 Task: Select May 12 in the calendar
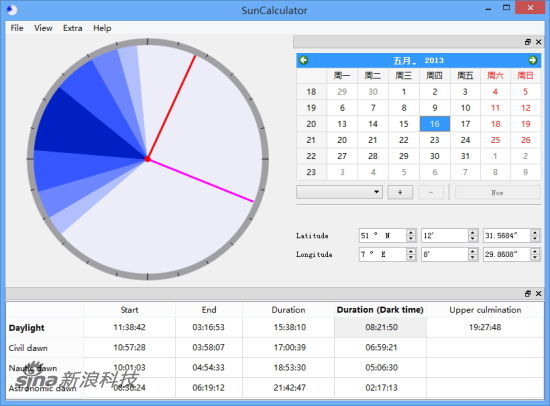point(525,108)
